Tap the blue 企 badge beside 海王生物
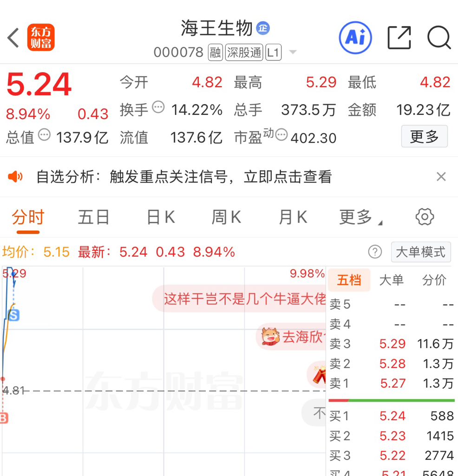458x476 pixels. pyautogui.click(x=263, y=28)
